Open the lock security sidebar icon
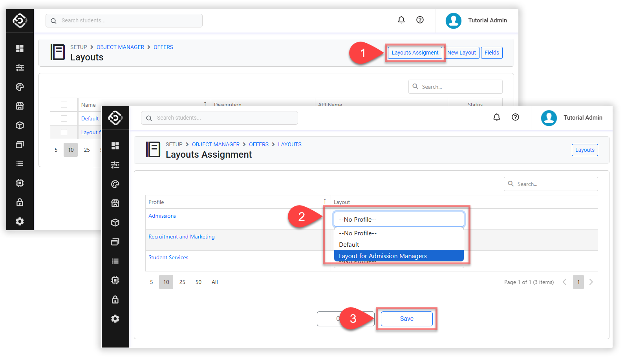 point(115,300)
